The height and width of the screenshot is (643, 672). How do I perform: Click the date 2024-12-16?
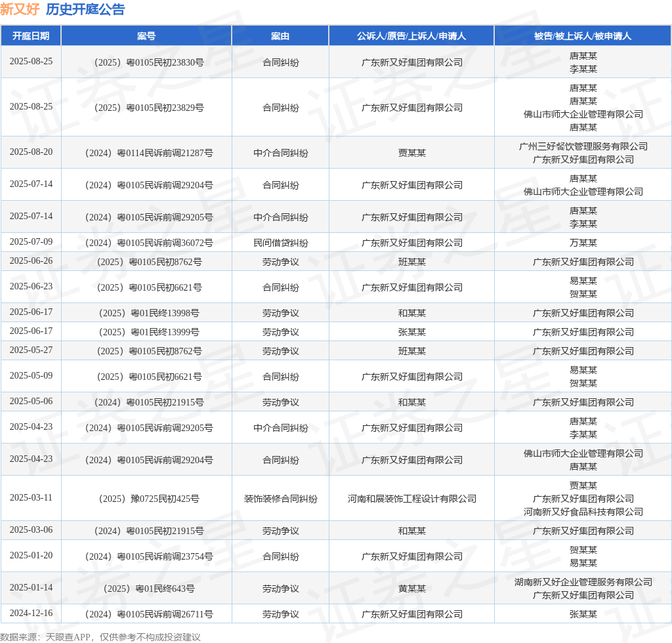click(31, 613)
